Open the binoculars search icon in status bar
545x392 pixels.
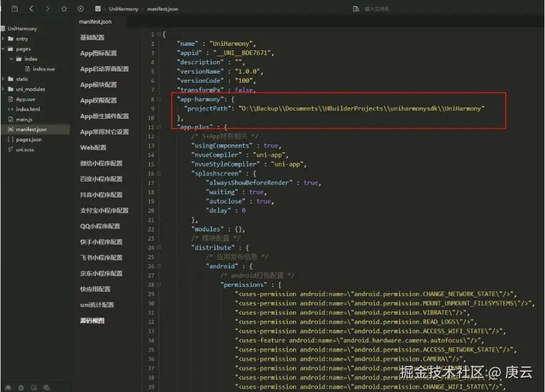pos(8,387)
